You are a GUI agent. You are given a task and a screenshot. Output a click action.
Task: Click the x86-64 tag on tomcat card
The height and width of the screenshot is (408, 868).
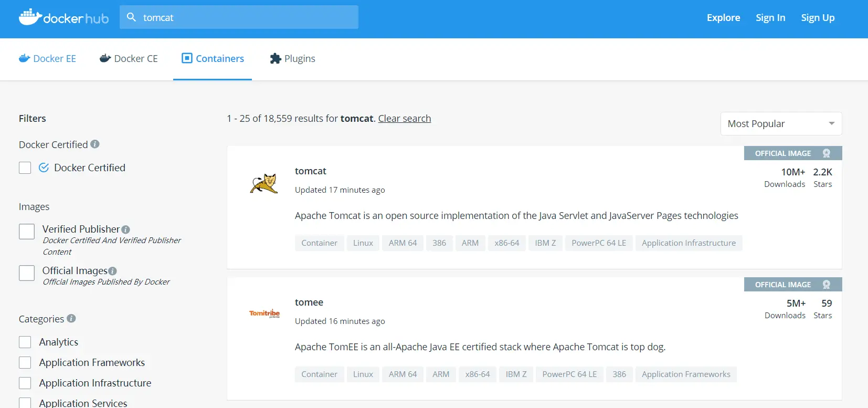(507, 243)
